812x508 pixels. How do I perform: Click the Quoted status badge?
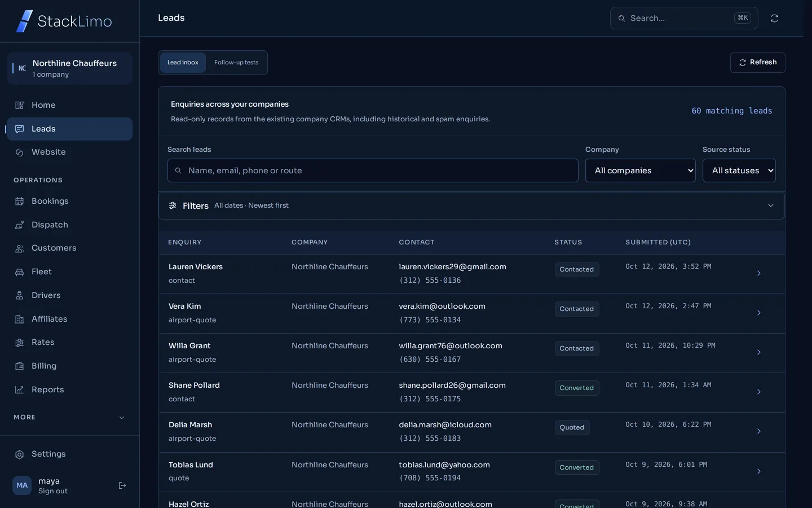[572, 427]
